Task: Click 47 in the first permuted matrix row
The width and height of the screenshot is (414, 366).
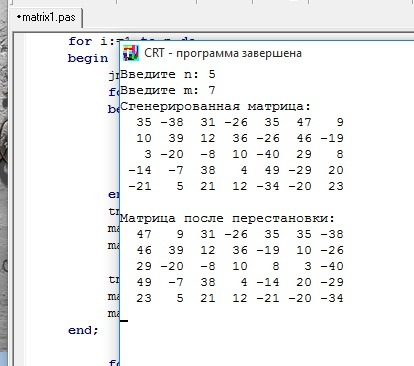Action: click(x=144, y=234)
